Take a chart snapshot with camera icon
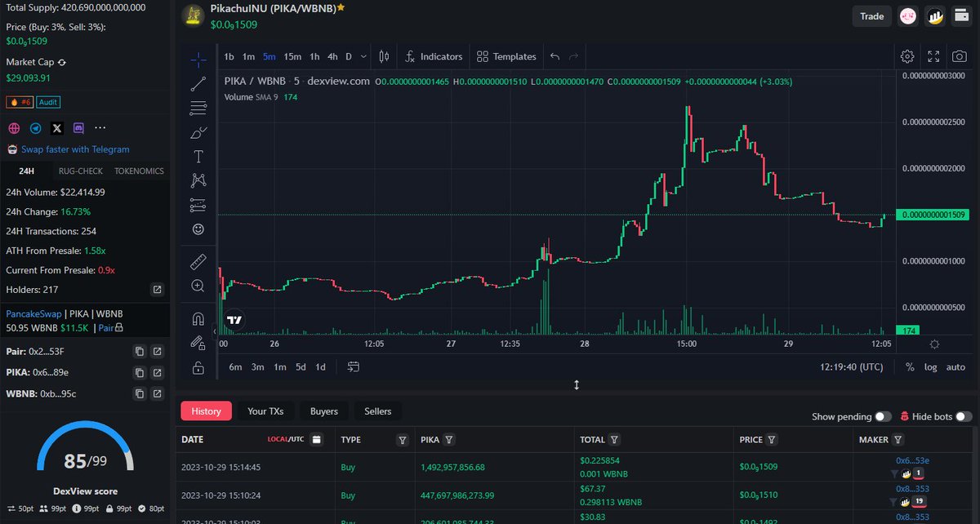The height and width of the screenshot is (524, 980). [960, 56]
